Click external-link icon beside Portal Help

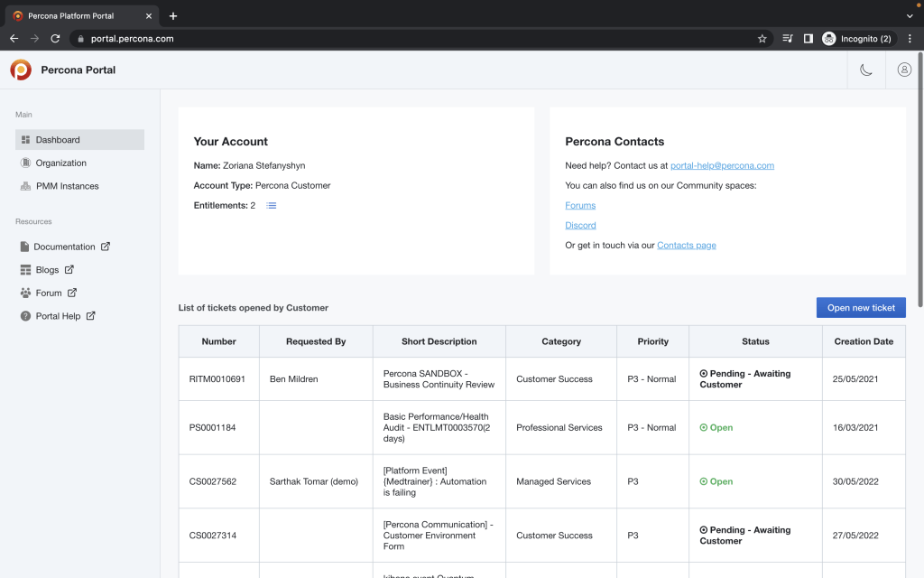click(x=91, y=315)
